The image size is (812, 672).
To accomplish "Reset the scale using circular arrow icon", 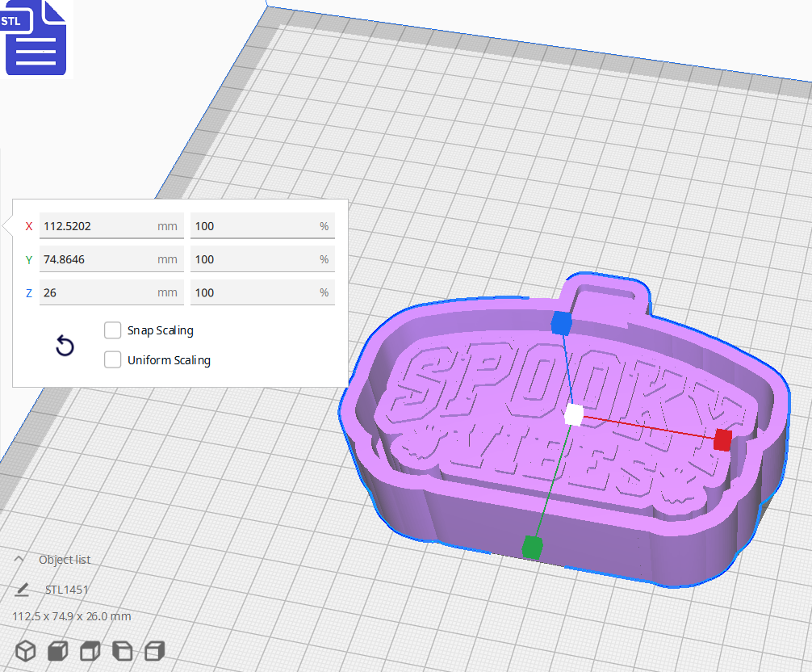I will tap(65, 346).
